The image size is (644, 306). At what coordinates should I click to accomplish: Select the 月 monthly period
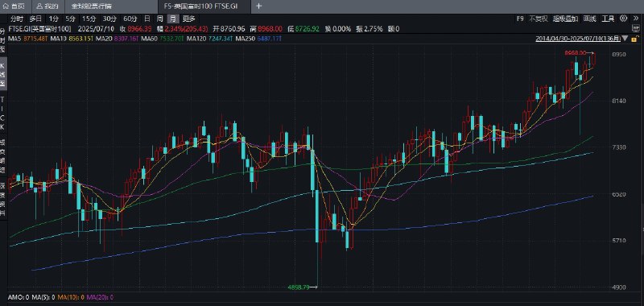(x=173, y=19)
